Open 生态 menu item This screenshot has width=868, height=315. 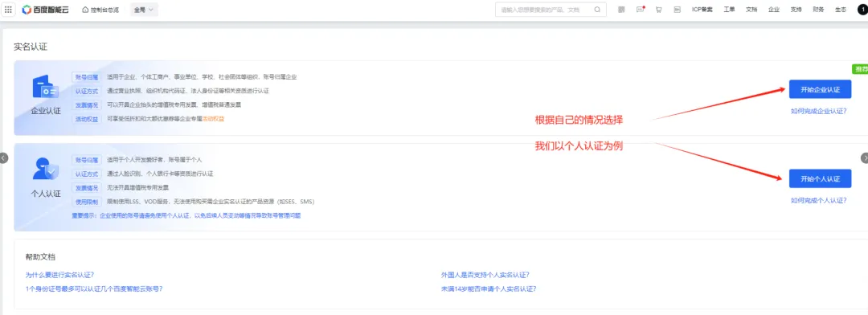tap(841, 10)
